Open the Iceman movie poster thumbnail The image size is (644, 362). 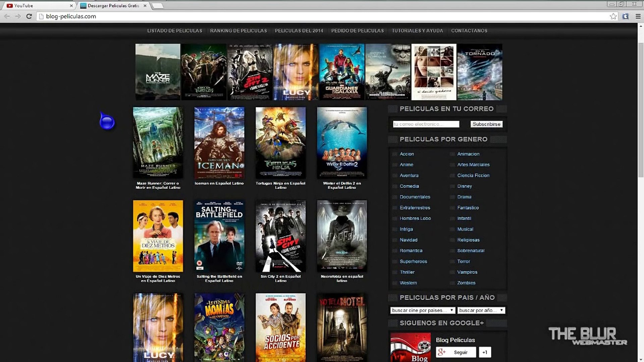219,143
